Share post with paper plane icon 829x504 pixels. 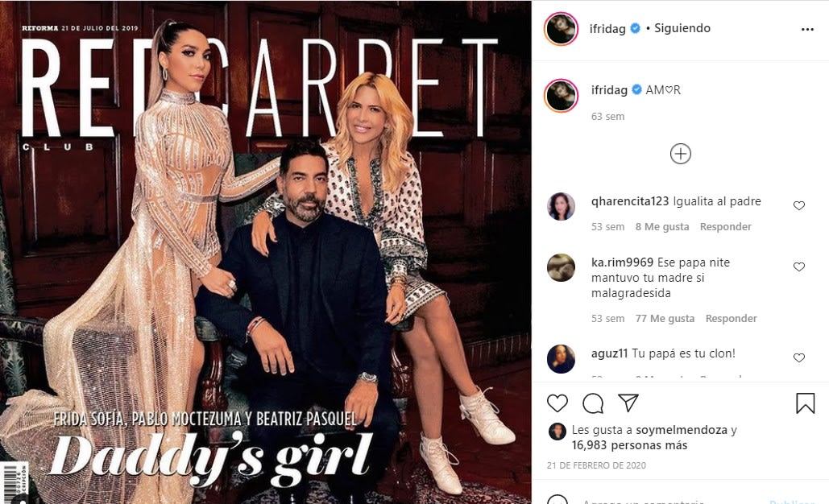628,403
